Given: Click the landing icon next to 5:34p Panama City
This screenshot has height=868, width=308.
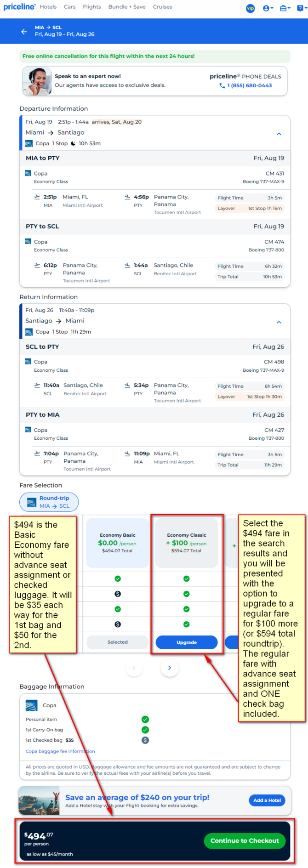Looking at the screenshot, I should pos(127,385).
